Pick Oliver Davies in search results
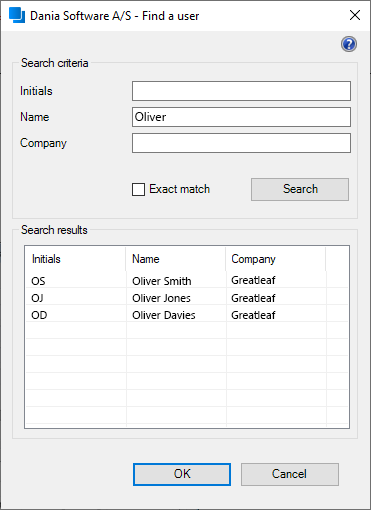Viewport: 371px width, 510px height. pos(164,315)
